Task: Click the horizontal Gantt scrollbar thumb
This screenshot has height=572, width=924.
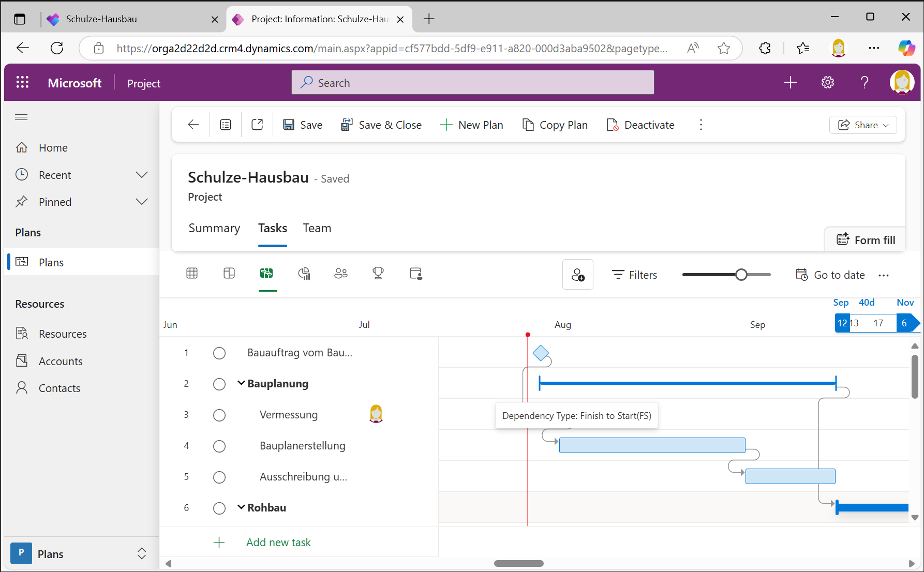Action: pos(518,563)
